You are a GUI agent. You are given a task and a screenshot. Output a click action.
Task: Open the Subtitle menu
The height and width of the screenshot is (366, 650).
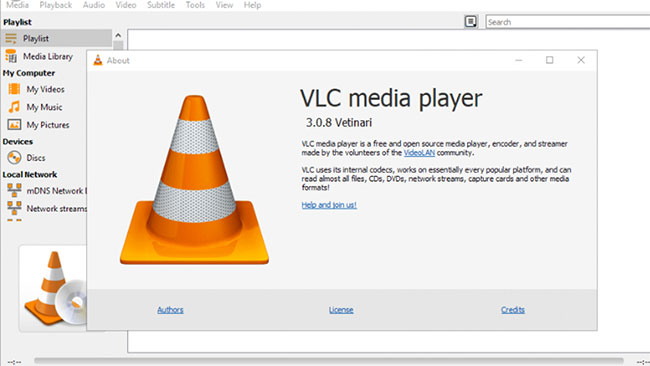coord(161,5)
